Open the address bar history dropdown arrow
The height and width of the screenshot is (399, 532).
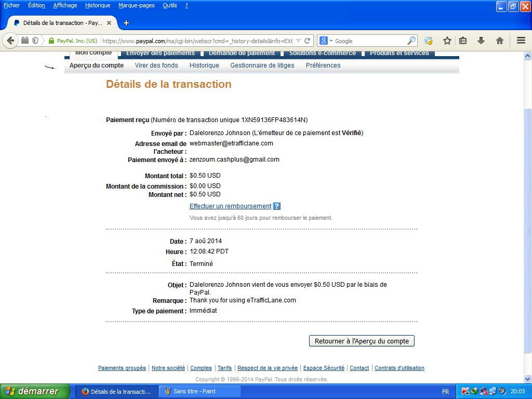pyautogui.click(x=299, y=41)
